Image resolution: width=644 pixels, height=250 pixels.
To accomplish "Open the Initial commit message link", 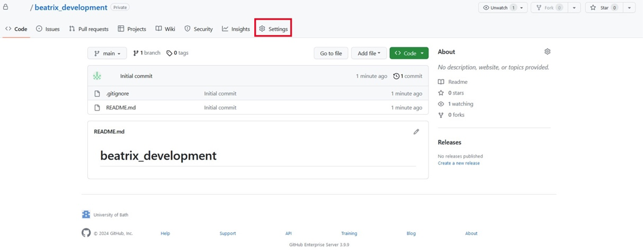I will (x=136, y=76).
